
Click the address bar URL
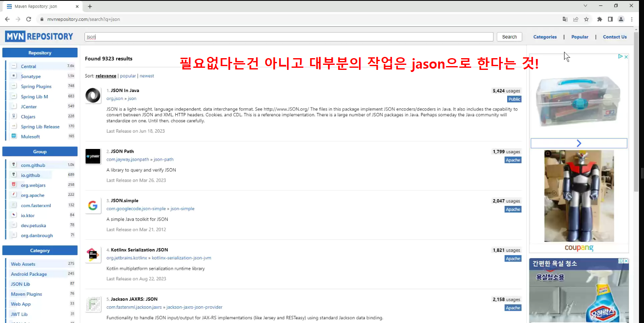coord(84,19)
